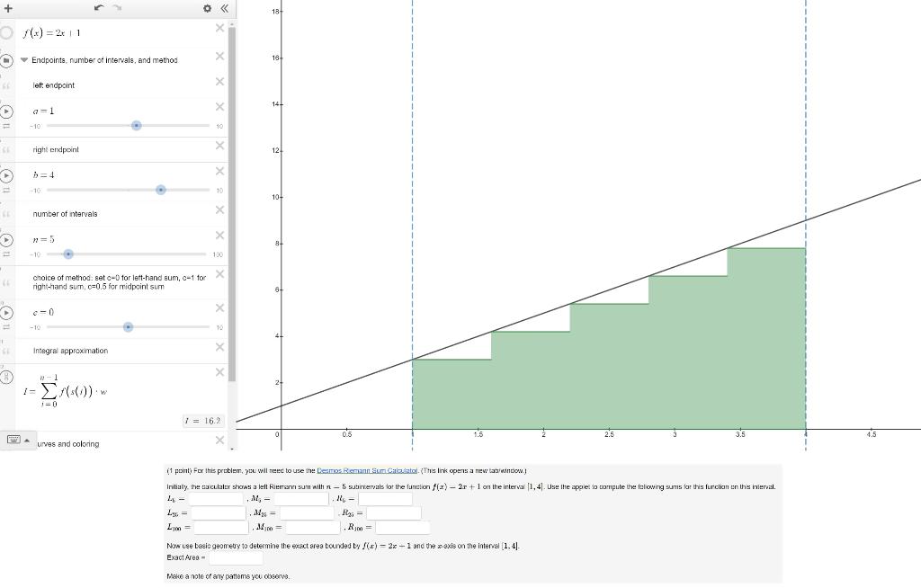Delete the b = 4 slider row

pos(219,171)
